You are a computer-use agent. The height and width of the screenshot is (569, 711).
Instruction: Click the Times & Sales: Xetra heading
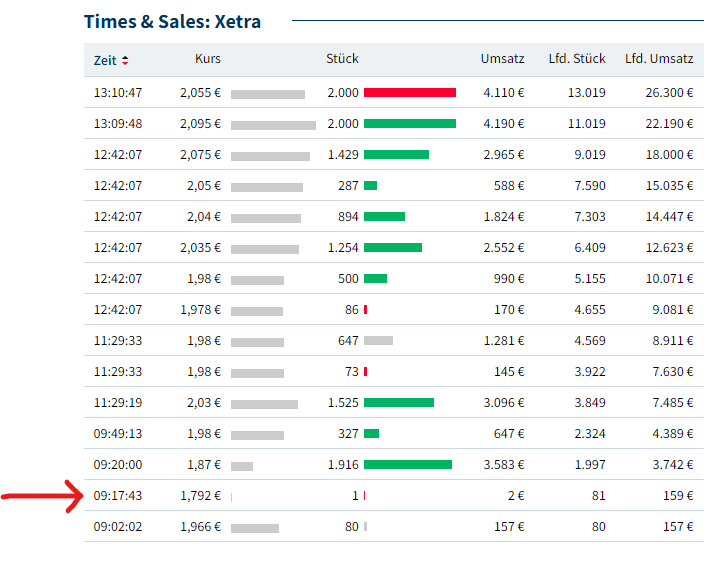tap(172, 21)
